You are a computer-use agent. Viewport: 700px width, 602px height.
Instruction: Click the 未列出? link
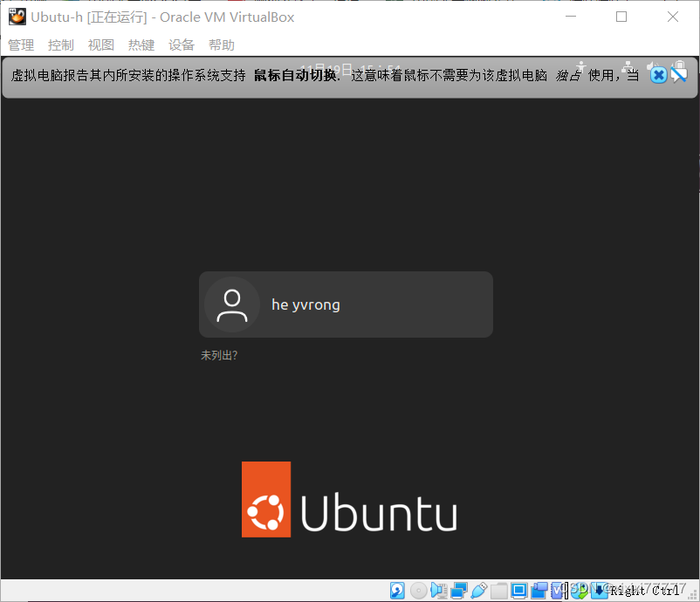219,355
